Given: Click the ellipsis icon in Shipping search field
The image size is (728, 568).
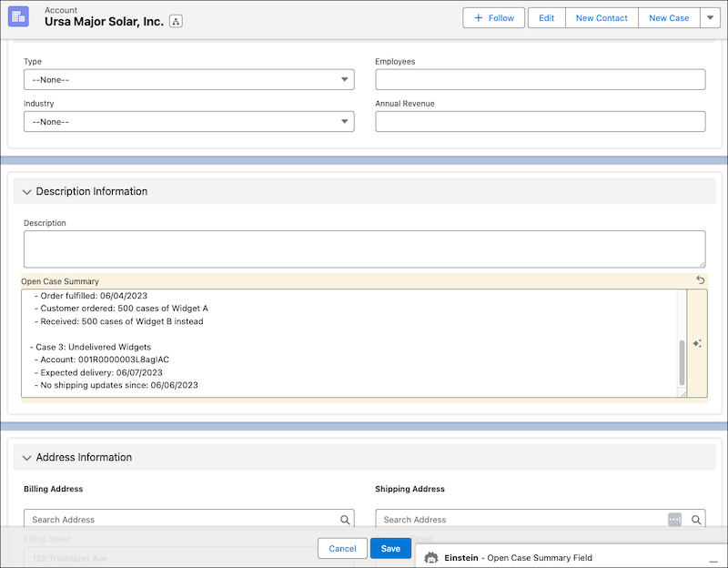Looking at the screenshot, I should (x=674, y=519).
